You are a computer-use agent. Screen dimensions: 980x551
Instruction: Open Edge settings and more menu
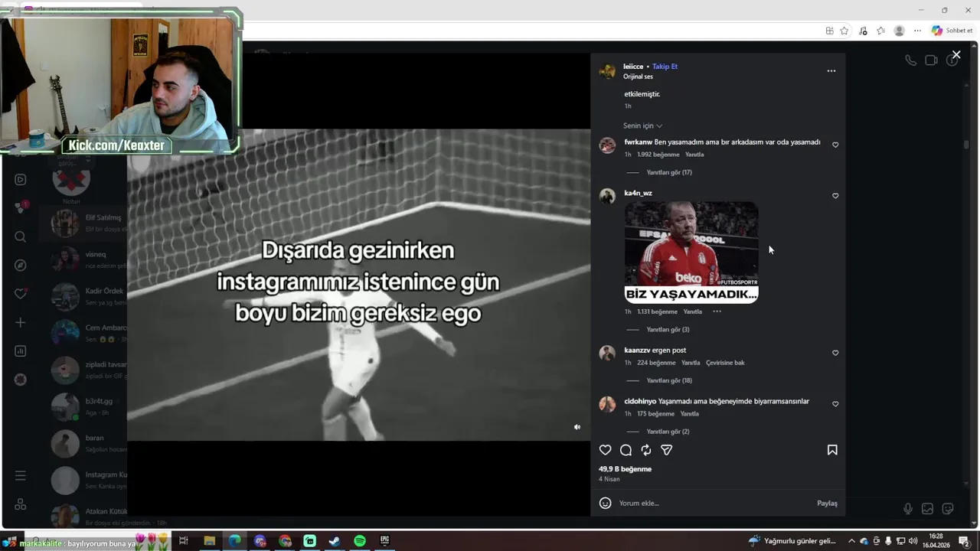click(917, 31)
